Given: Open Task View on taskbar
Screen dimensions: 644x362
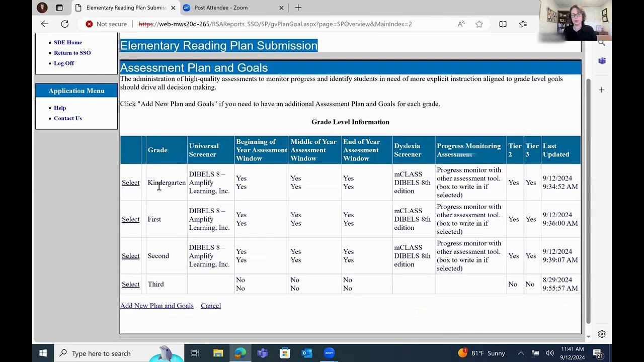Looking at the screenshot, I should point(195,353).
